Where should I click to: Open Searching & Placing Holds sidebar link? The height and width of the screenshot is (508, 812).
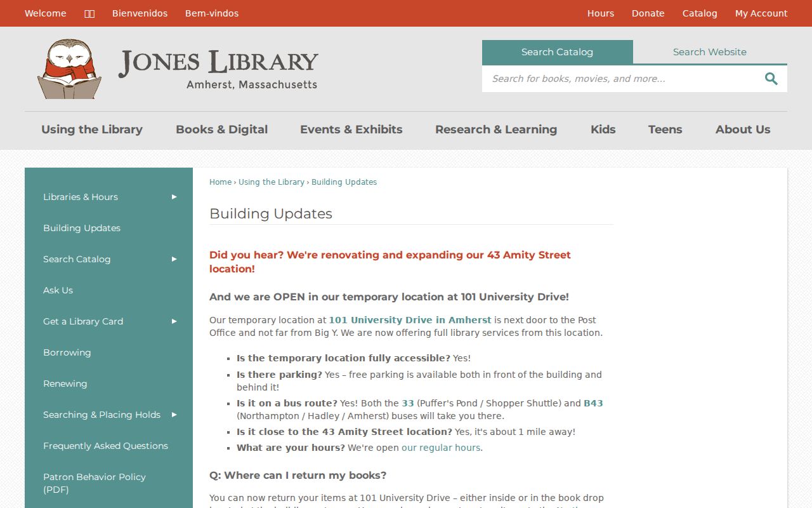(101, 415)
